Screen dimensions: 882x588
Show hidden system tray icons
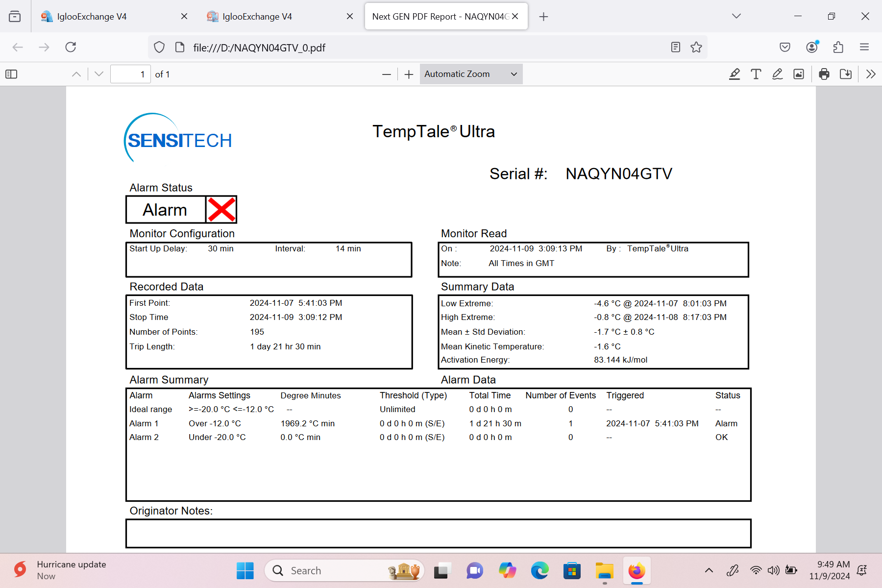709,570
